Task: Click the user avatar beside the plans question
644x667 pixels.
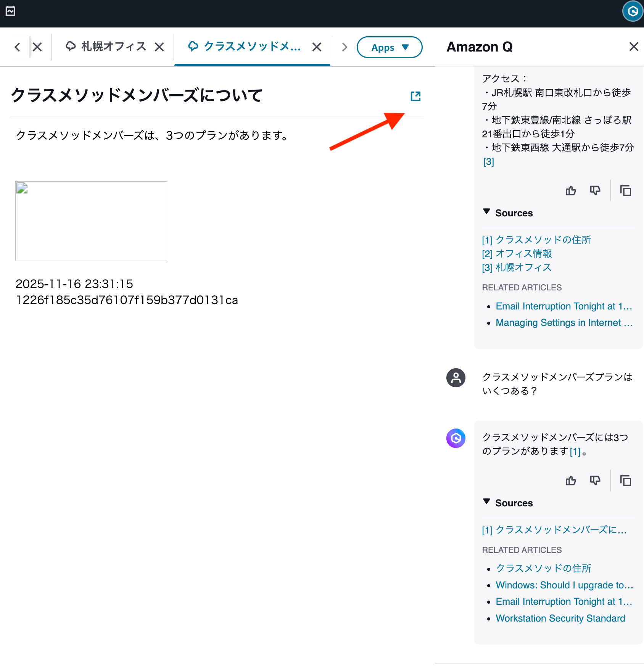Action: click(456, 378)
